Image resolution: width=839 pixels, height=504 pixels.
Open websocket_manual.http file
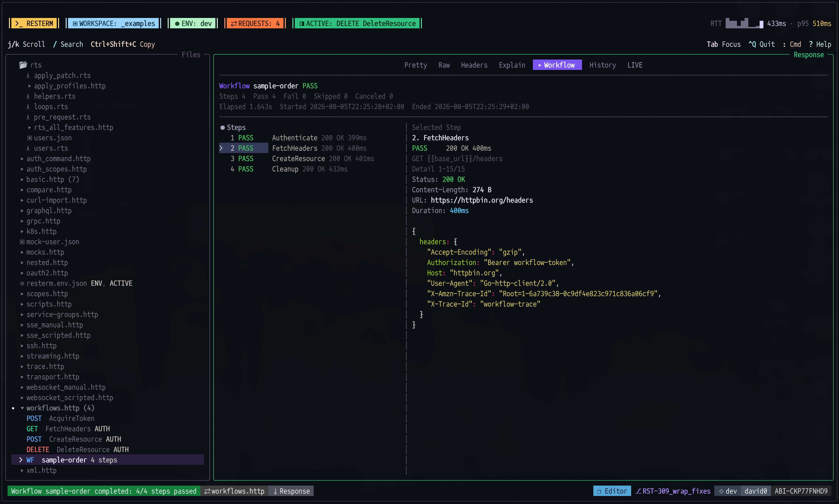click(66, 387)
